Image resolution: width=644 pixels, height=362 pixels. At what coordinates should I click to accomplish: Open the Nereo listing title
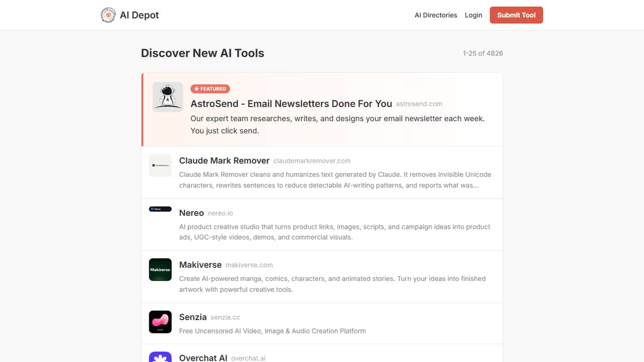[x=192, y=213]
